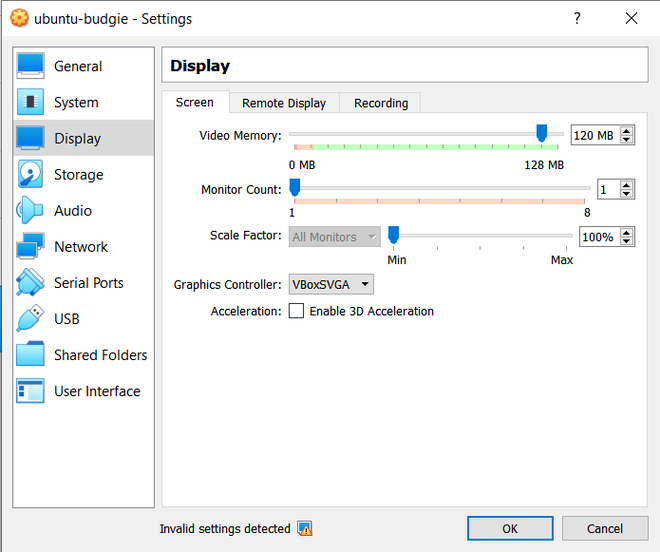The width and height of the screenshot is (660, 552).
Task: Increase Monitor Count with up arrow
Action: tap(626, 185)
